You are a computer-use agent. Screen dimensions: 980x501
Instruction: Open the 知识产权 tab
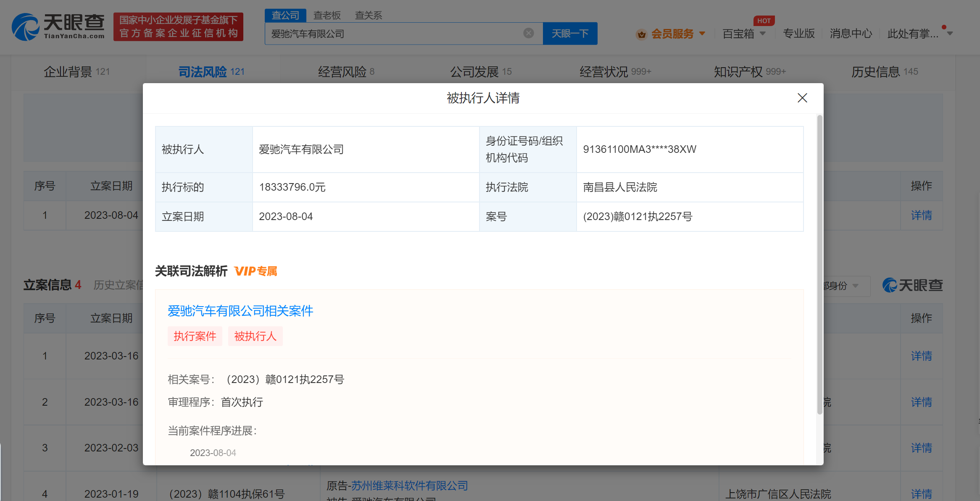pos(750,72)
